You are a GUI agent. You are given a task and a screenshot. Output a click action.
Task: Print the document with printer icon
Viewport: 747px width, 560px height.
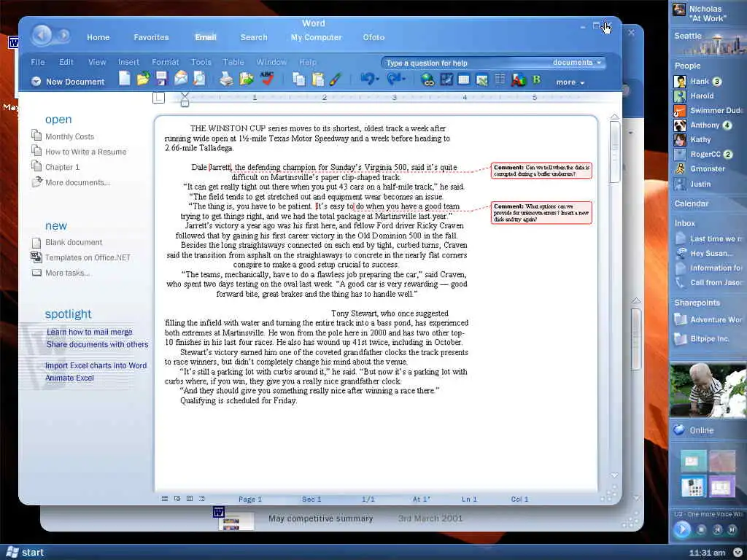(x=226, y=79)
